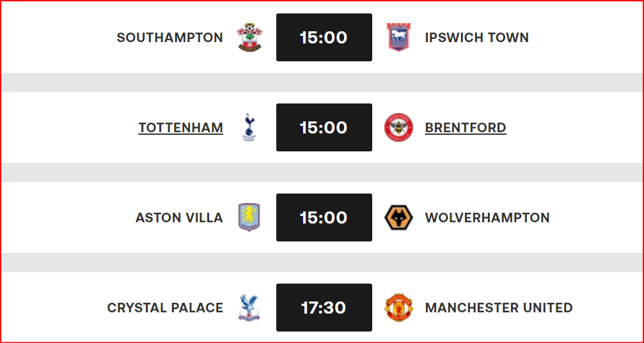The width and height of the screenshot is (644, 343).
Task: Click the Wolverhampton wolf crest
Action: click(x=398, y=218)
